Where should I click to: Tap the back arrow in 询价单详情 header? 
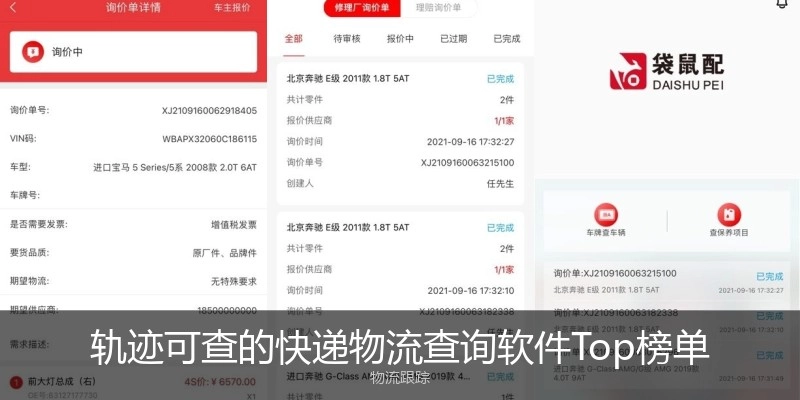click(x=13, y=8)
